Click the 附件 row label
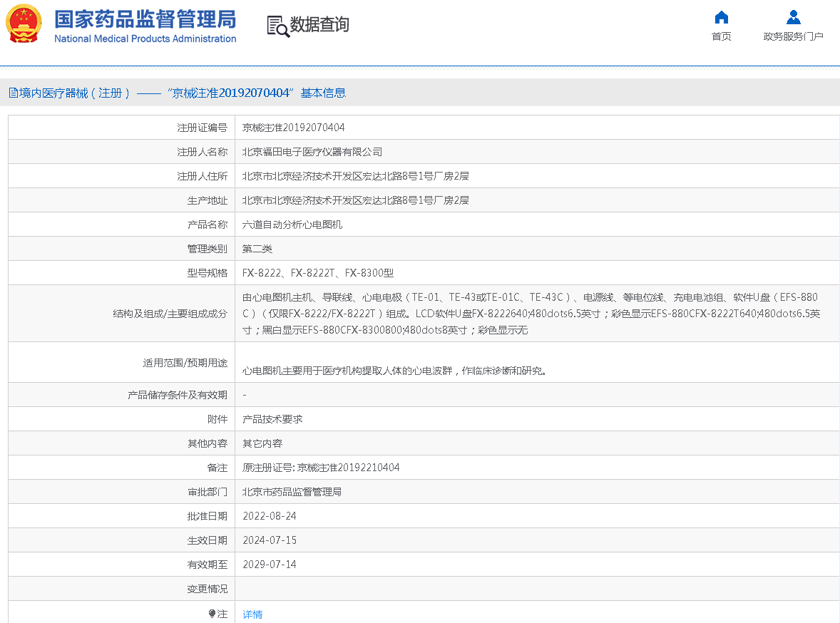Screen dimensions: 840x623 point(217,419)
